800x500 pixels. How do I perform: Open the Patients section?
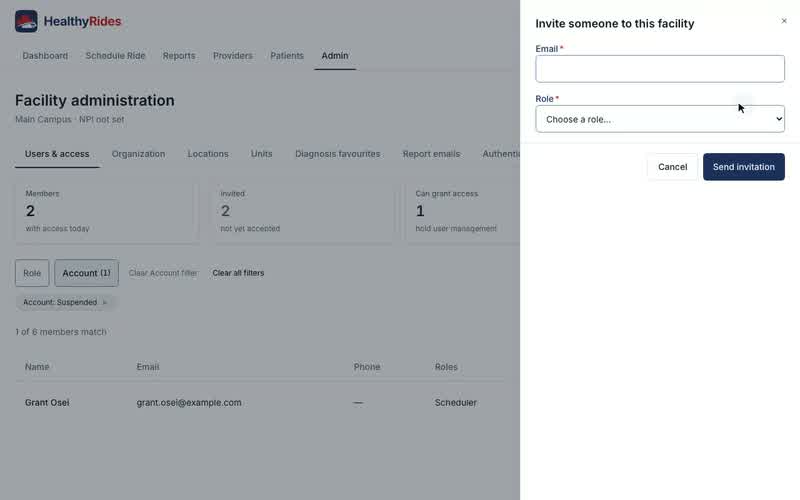coord(287,56)
